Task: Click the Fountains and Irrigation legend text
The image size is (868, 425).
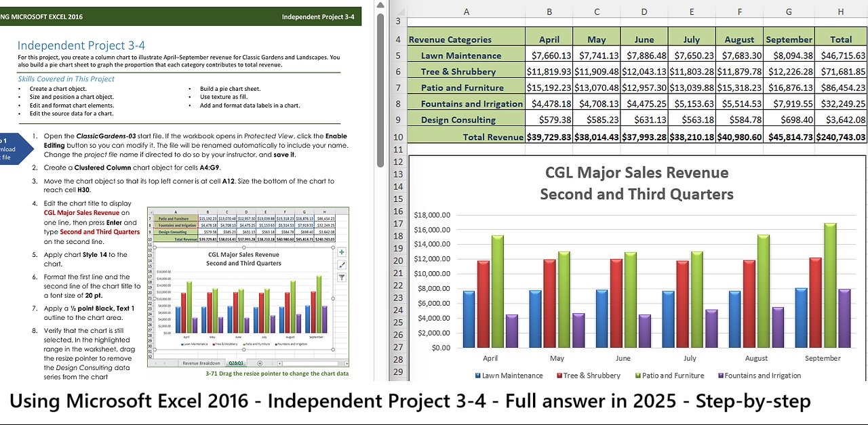Action: point(763,376)
